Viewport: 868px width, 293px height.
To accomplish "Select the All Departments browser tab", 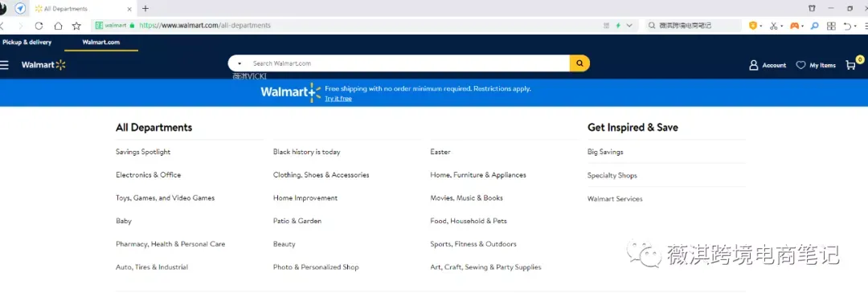I will coord(83,9).
